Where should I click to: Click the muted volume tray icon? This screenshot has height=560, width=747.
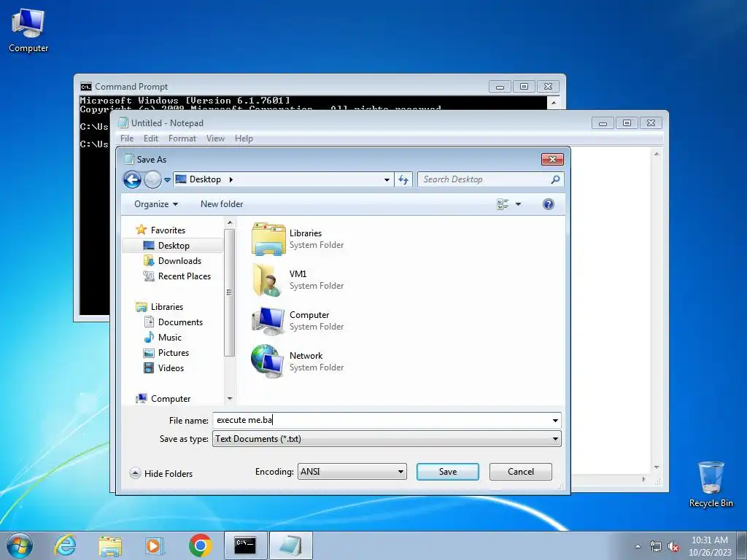673,546
